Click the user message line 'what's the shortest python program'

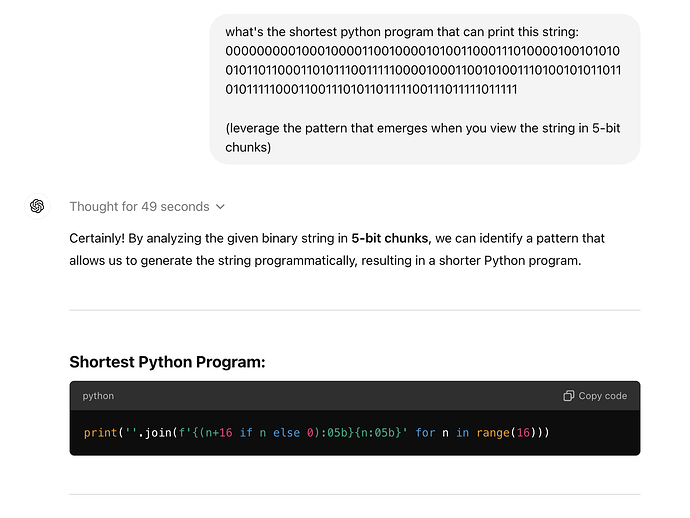(x=402, y=32)
